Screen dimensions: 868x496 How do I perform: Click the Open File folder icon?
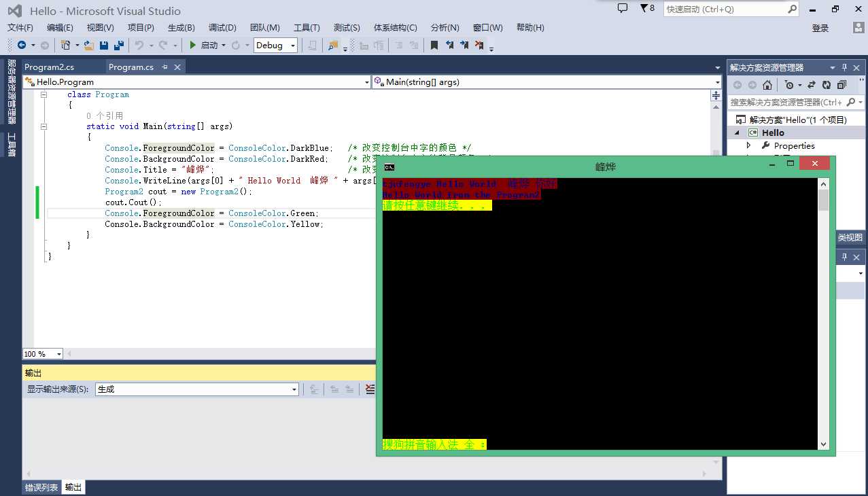click(89, 45)
